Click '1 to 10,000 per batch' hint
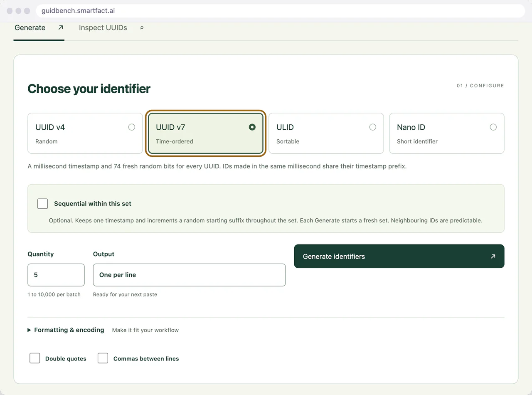532x395 pixels. coord(54,294)
